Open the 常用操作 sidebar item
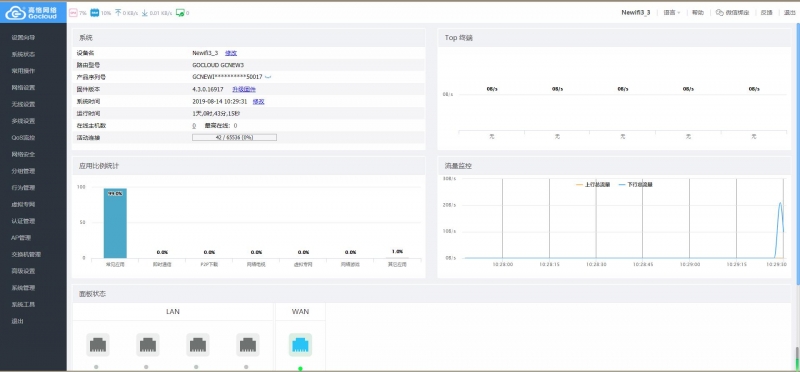 [x=23, y=71]
